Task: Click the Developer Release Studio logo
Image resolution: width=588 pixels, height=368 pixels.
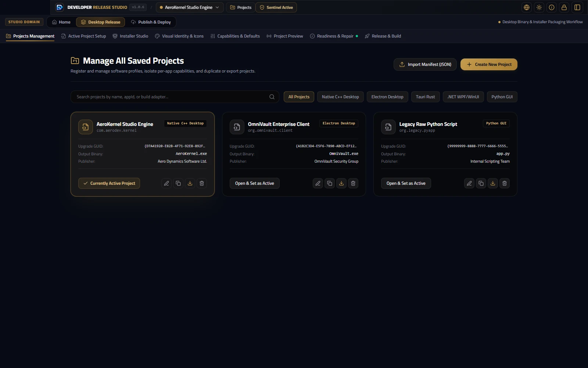Action: (60, 7)
